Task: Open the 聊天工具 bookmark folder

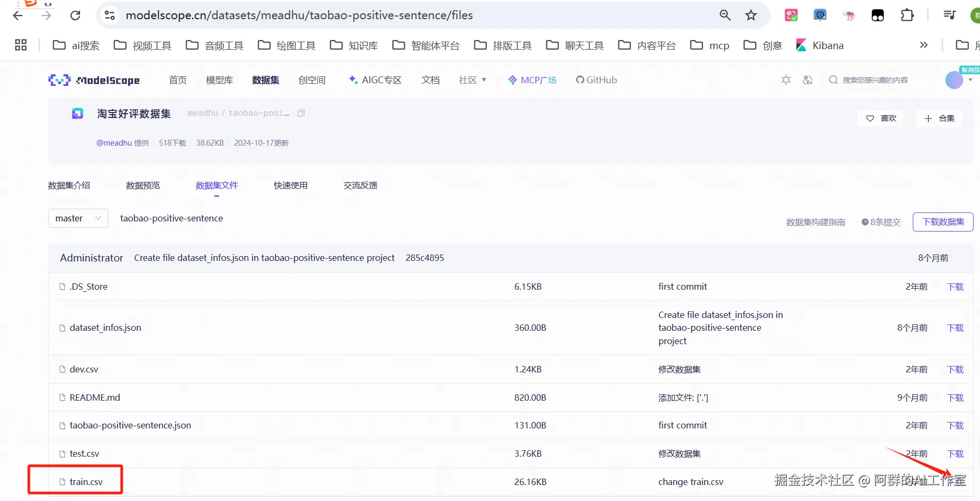Action: pyautogui.click(x=575, y=45)
